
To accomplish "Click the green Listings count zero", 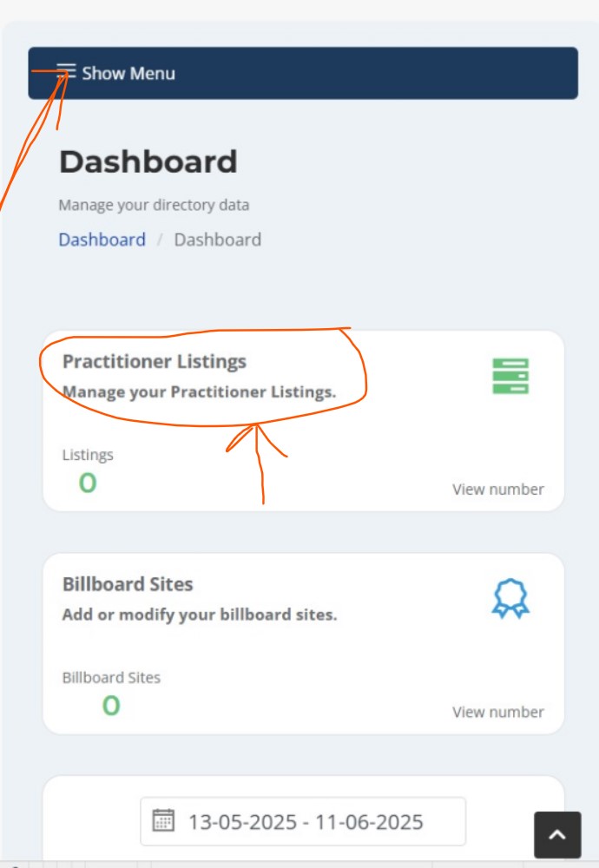I will coord(88,483).
